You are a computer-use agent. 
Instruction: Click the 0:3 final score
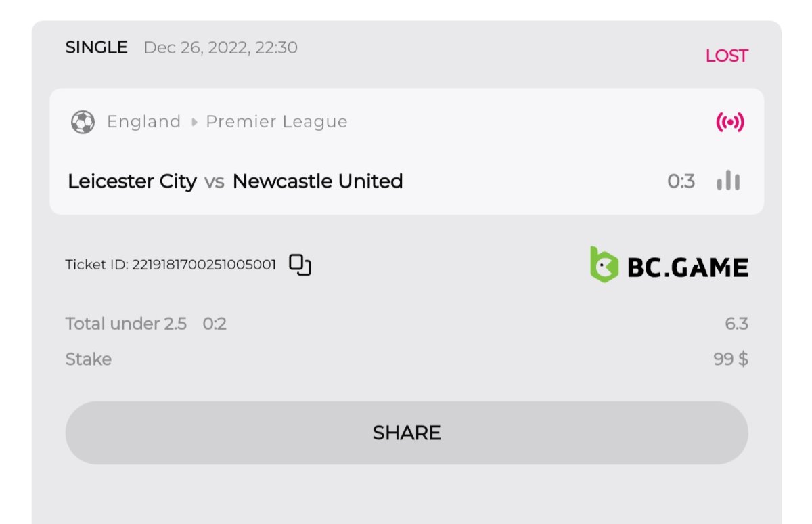[681, 181]
